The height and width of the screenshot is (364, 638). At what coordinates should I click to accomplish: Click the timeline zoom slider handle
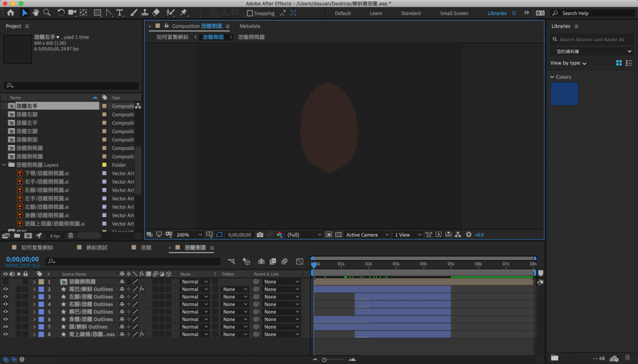(x=324, y=360)
